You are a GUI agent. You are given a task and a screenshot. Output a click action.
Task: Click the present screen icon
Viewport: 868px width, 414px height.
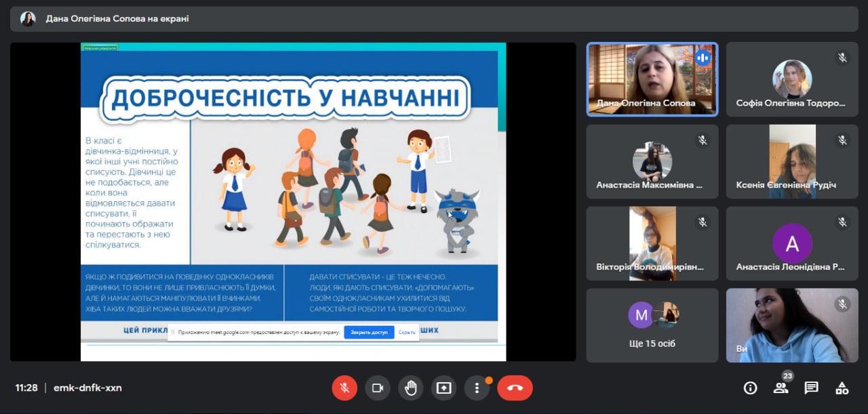point(443,388)
